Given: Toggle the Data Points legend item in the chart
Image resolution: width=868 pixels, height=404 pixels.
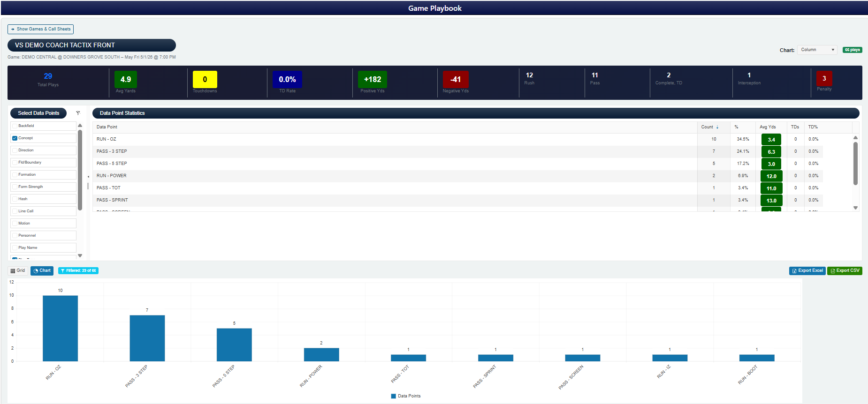Looking at the screenshot, I should pos(406,396).
